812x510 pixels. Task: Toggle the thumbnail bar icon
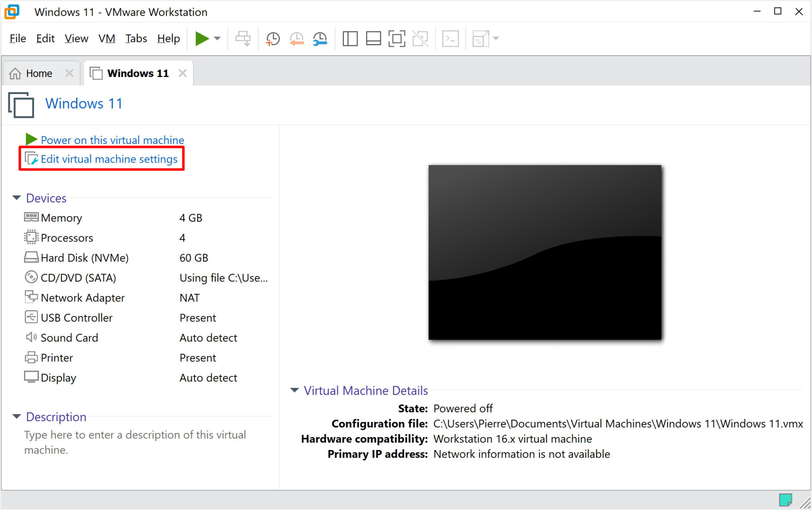[373, 38]
